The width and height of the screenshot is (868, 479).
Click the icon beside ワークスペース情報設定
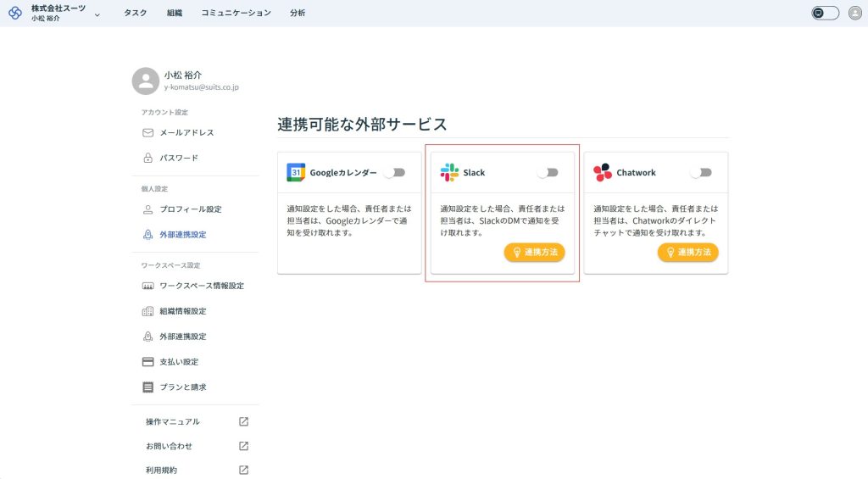(147, 286)
